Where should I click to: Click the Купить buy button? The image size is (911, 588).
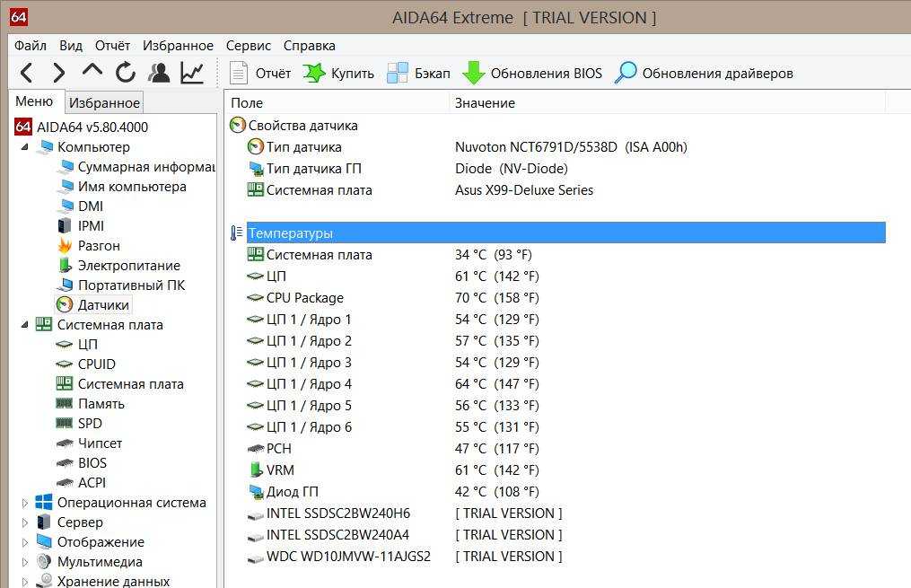pos(338,74)
